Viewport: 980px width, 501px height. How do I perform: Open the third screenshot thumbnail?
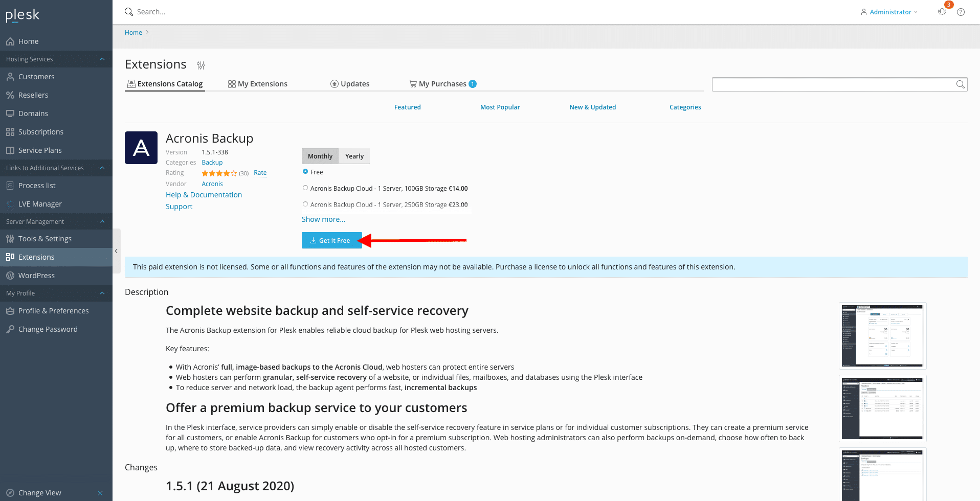(883, 474)
